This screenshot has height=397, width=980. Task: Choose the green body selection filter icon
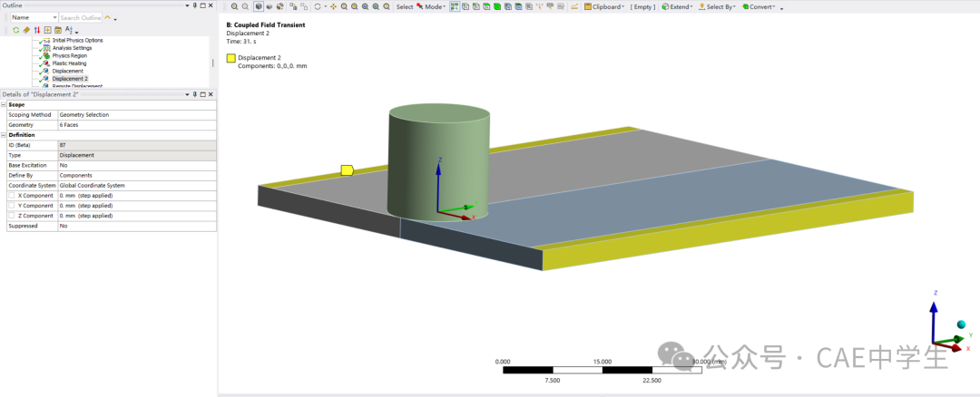click(497, 7)
